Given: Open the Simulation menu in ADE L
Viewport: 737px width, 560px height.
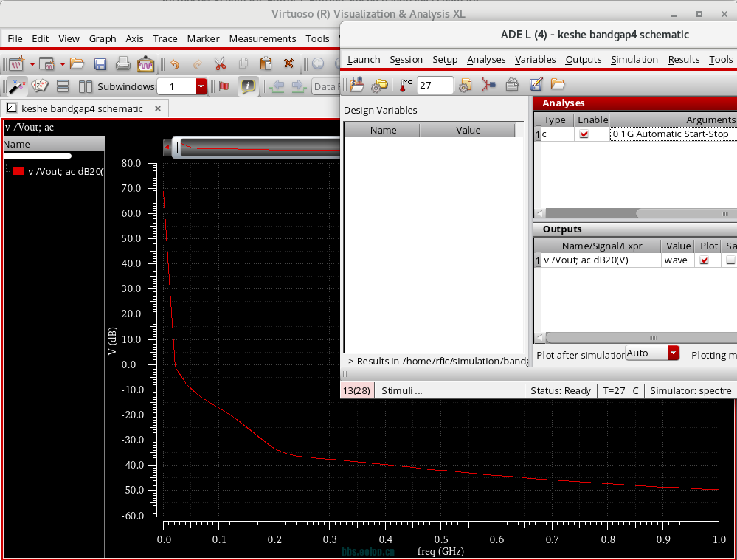Looking at the screenshot, I should click(x=634, y=59).
